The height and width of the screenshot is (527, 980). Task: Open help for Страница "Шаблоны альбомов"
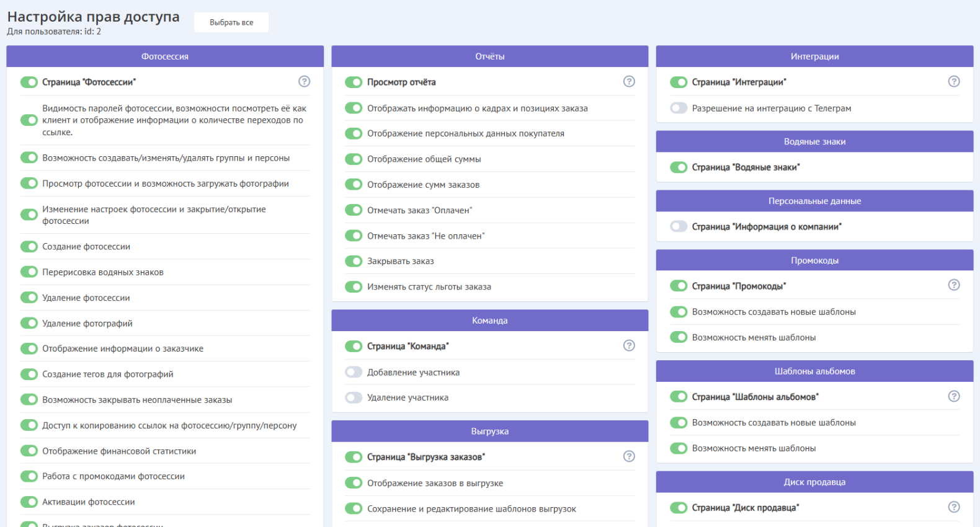pyautogui.click(x=954, y=396)
